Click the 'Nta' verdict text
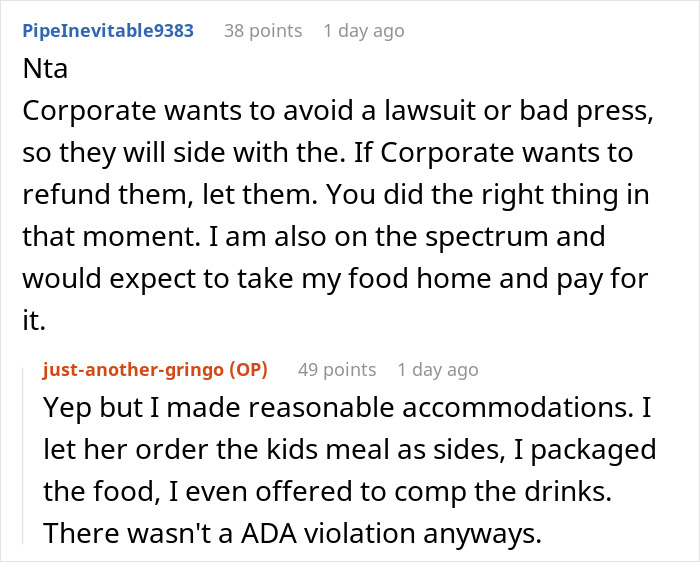Screen dimensions: 700x562 tap(45, 72)
